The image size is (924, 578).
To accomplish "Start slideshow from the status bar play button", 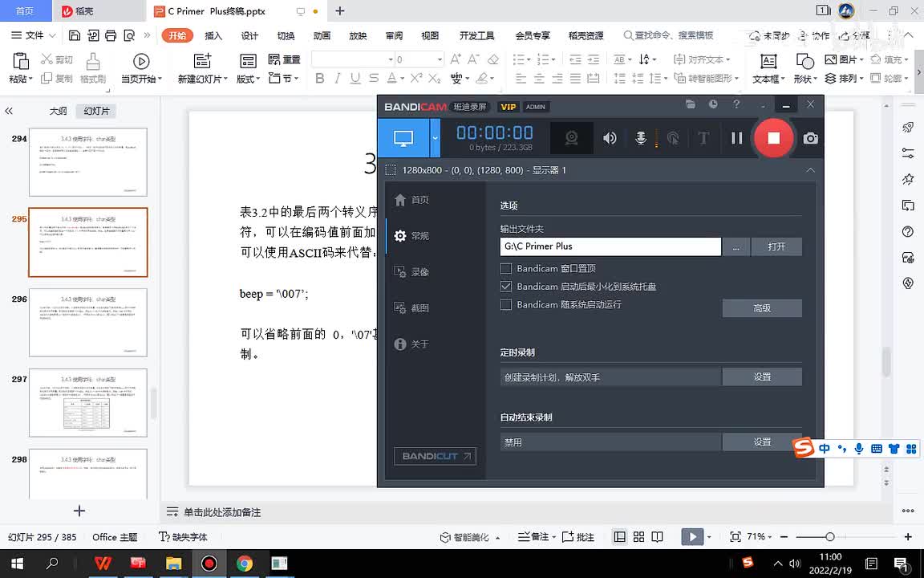I will click(692, 537).
